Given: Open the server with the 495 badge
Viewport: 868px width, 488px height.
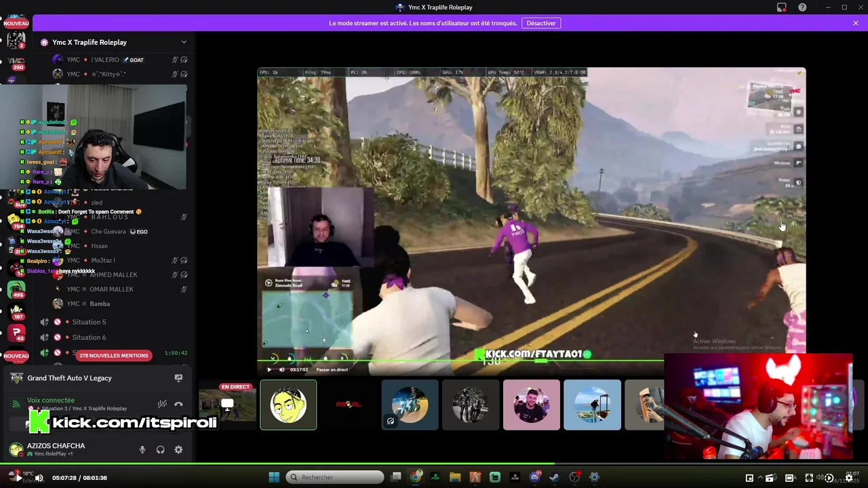Looking at the screenshot, I should coord(16,289).
